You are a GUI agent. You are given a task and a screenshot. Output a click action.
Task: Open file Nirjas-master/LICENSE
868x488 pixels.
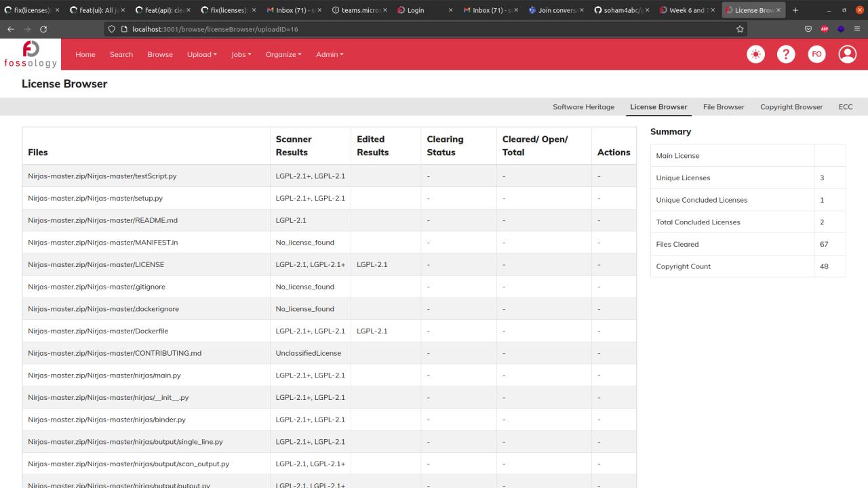pos(96,264)
